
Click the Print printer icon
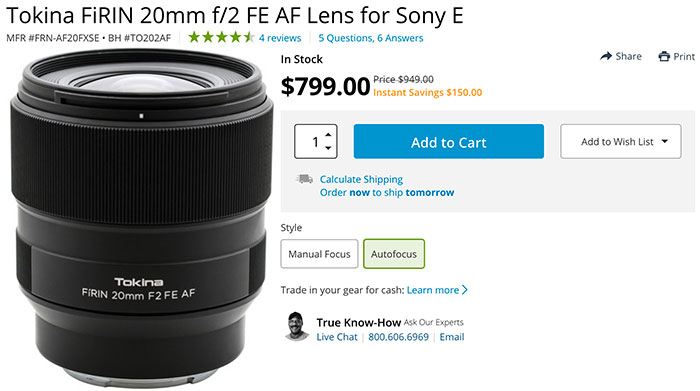pyautogui.click(x=664, y=57)
